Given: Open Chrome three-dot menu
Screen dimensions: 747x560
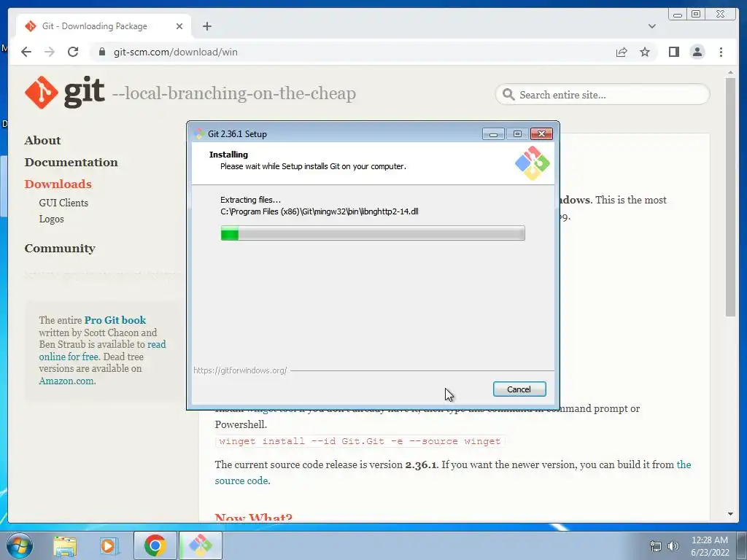Looking at the screenshot, I should [x=721, y=52].
